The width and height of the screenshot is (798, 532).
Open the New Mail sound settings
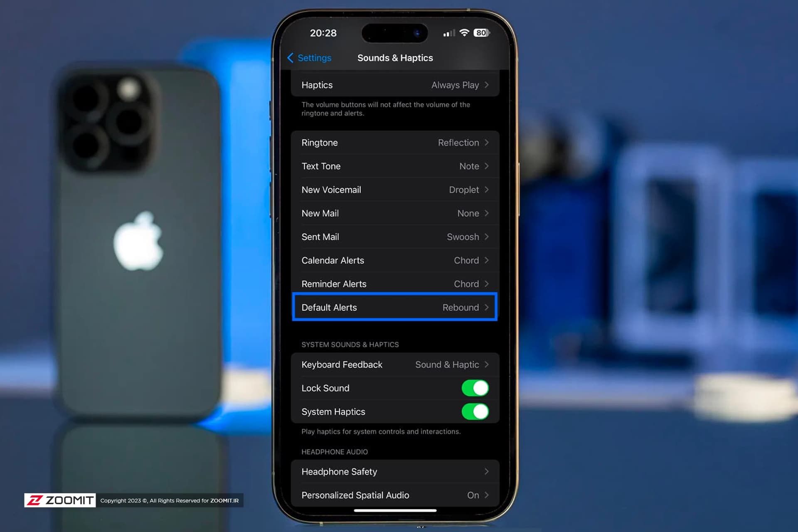click(x=395, y=213)
